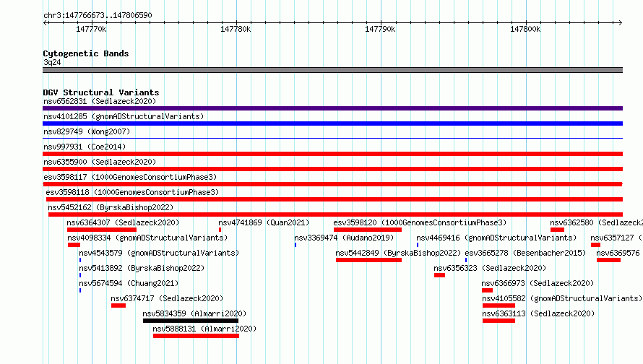Image resolution: width=643 pixels, height=364 pixels.
Task: Click the dark purple nsv6562831 variant bar
Action: 332,108
